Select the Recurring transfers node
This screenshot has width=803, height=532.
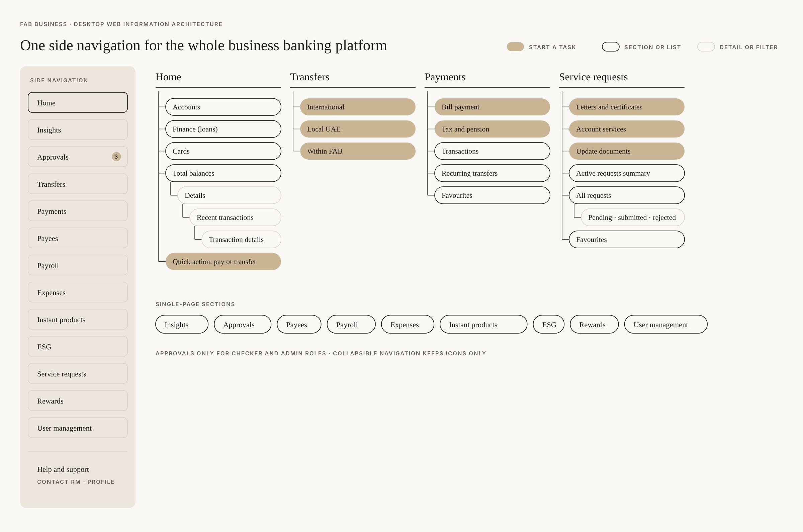(x=492, y=173)
